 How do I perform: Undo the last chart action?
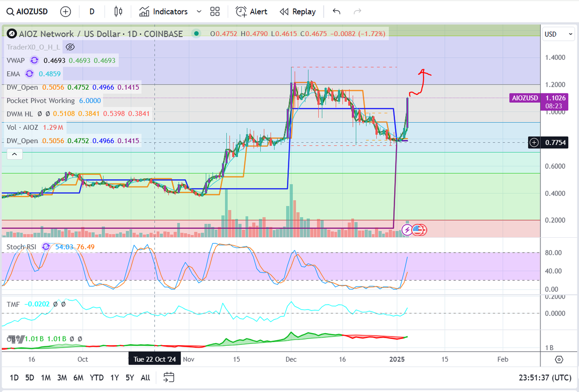[x=337, y=12]
